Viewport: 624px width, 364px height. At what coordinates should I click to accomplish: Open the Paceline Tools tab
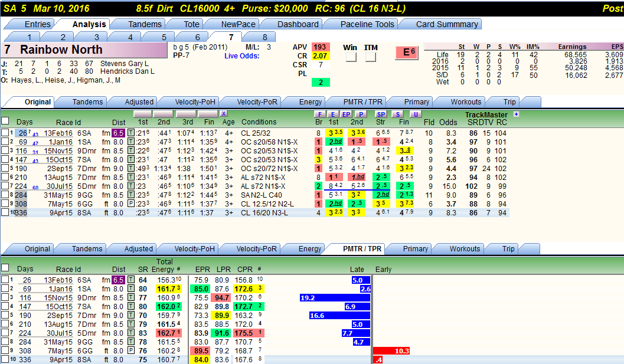[x=367, y=24]
